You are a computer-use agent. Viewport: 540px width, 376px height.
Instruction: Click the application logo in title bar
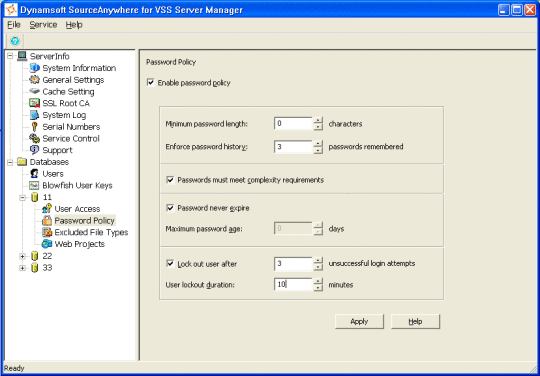coord(11,10)
